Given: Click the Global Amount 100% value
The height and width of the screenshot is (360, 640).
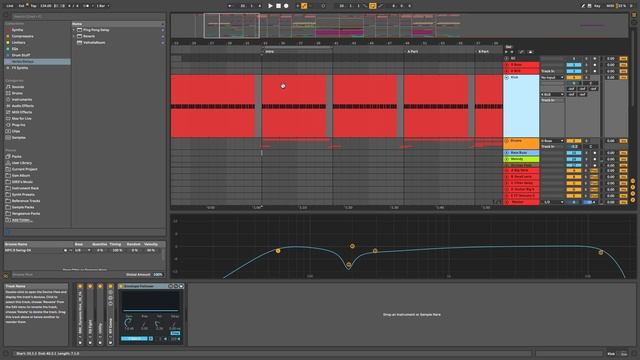Looking at the screenshot, I should (x=158, y=275).
